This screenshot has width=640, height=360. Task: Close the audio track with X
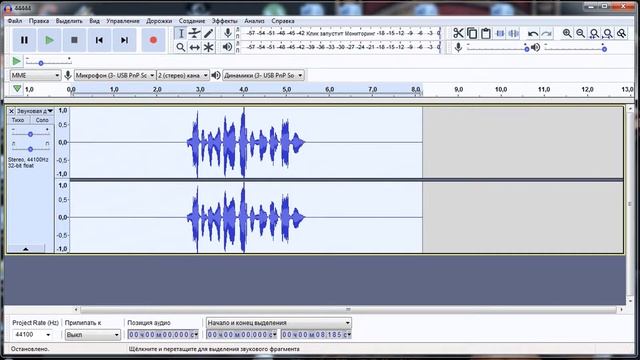pos(11,111)
